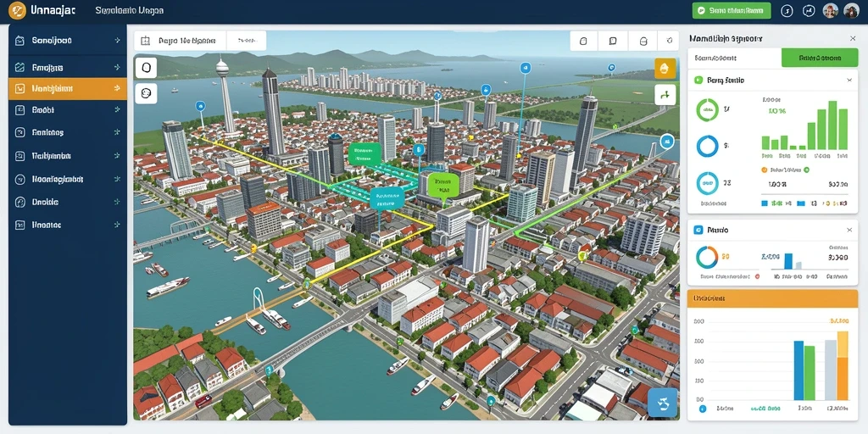
Task: Click the orange app logo in header
Action: 17,10
